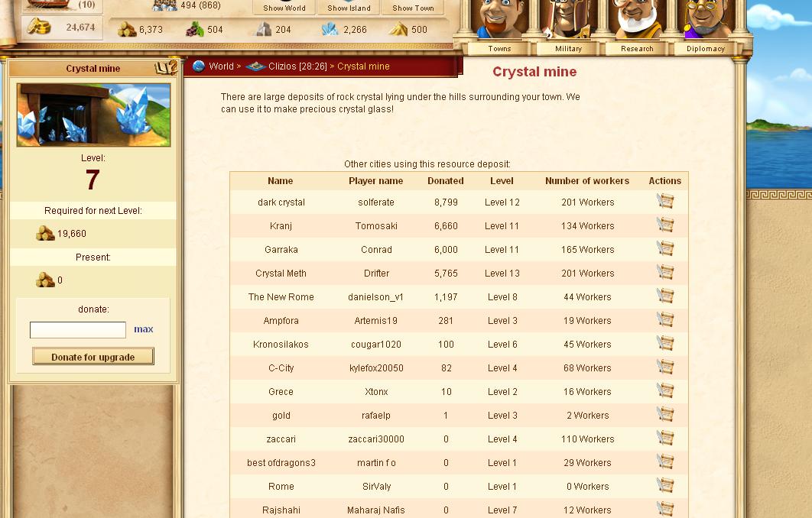Open the Research advisor
The height and width of the screenshot is (518, 812).
tap(637, 26)
